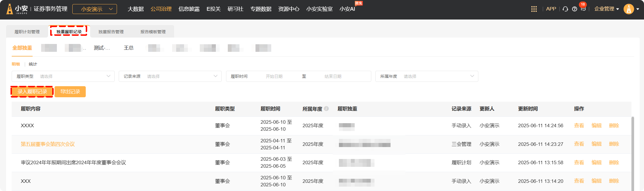The width and height of the screenshot is (644, 191).
Task: Click the table vertical scrollbar
Action: (633, 154)
